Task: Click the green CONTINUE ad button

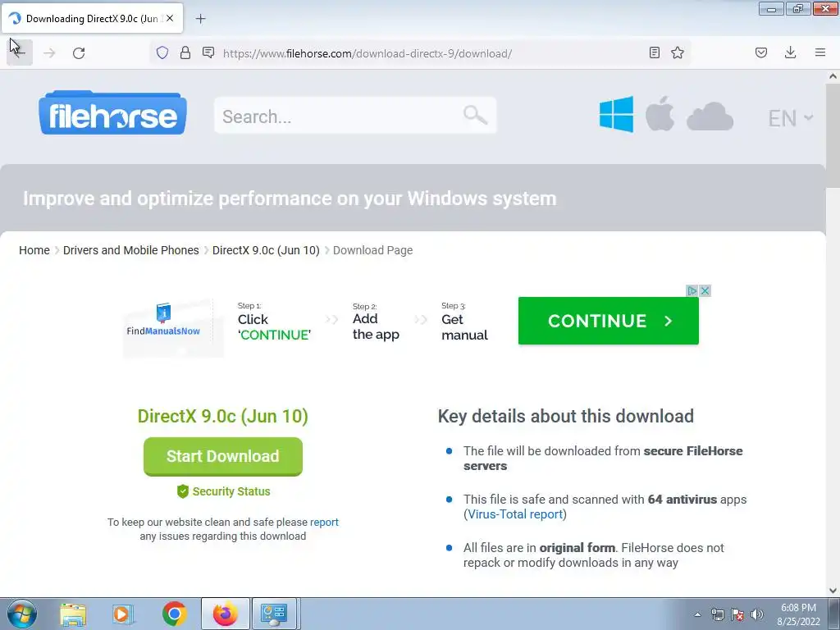Action: pyautogui.click(x=609, y=321)
